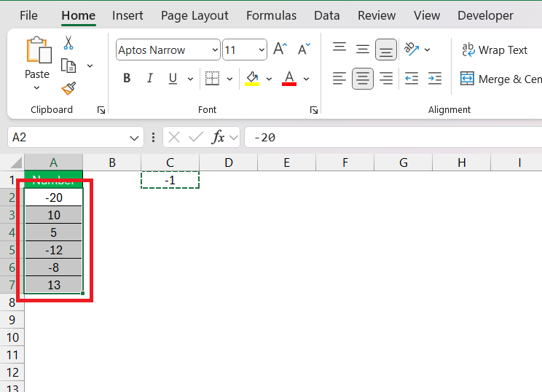This screenshot has height=392, width=542.
Task: Expand font color palette arrow
Action: point(306,79)
